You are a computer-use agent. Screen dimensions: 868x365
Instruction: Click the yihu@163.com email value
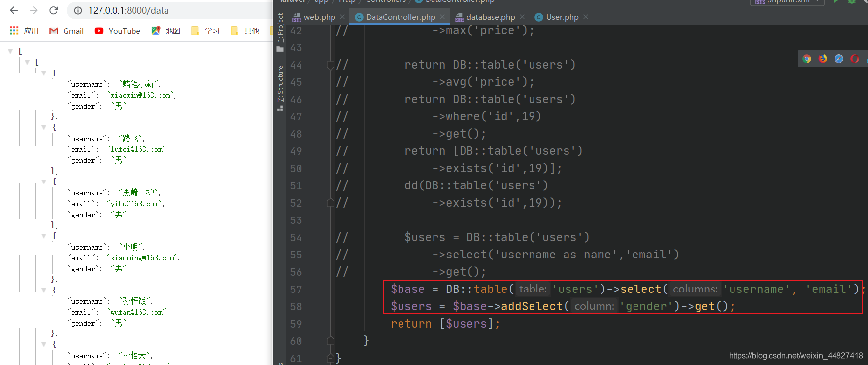(135, 204)
